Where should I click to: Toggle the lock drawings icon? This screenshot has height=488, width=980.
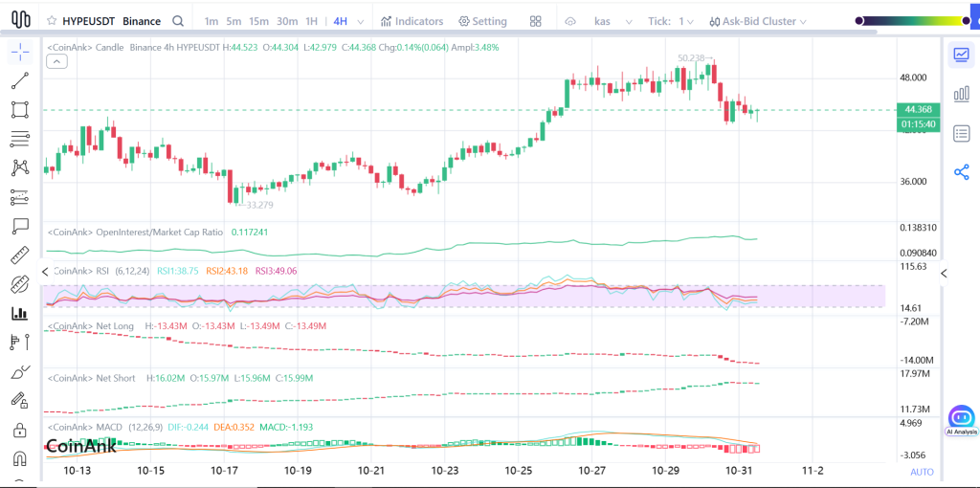click(19, 431)
